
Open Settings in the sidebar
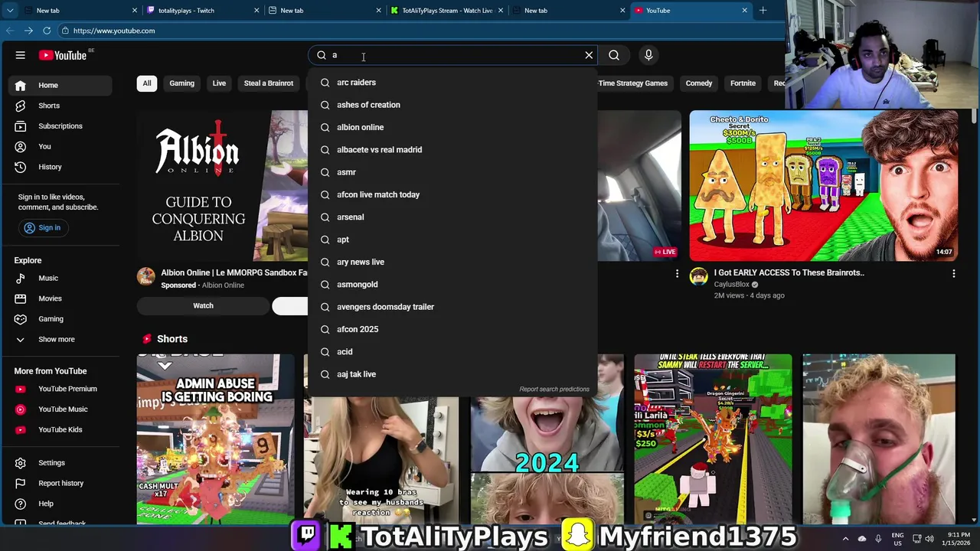(x=60, y=463)
